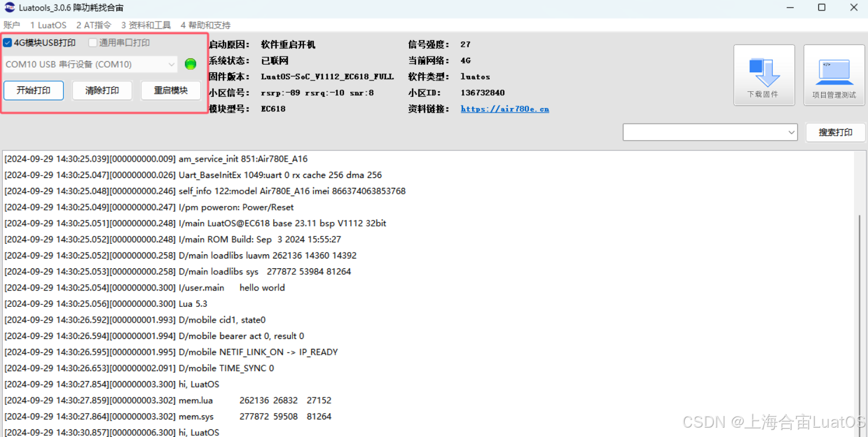Screen dimensions: 868x437
Task: Open the 1 LuatOS menu
Action: pos(48,25)
